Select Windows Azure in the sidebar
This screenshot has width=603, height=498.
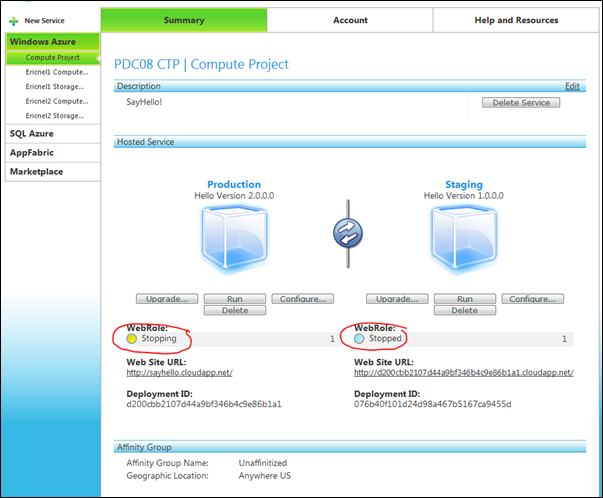coord(53,42)
